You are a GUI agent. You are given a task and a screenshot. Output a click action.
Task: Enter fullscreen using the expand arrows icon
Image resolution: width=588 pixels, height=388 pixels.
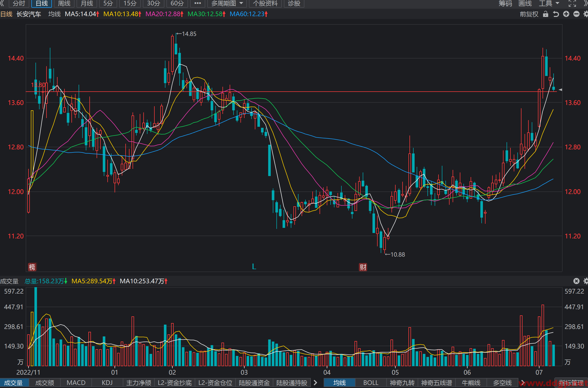click(x=572, y=3)
